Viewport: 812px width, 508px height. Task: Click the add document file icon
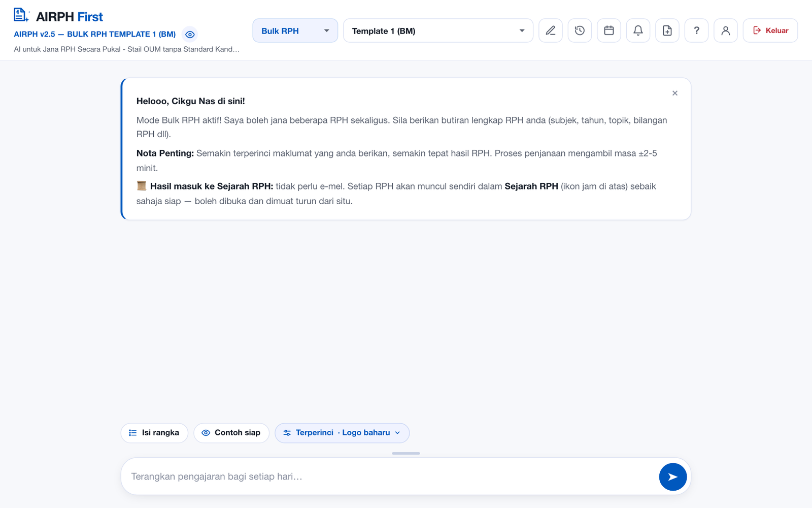667,30
